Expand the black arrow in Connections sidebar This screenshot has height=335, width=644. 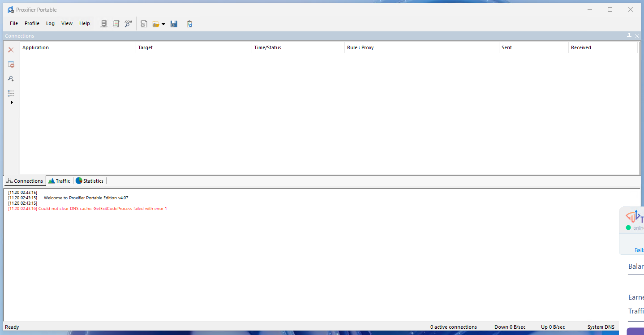coord(12,103)
